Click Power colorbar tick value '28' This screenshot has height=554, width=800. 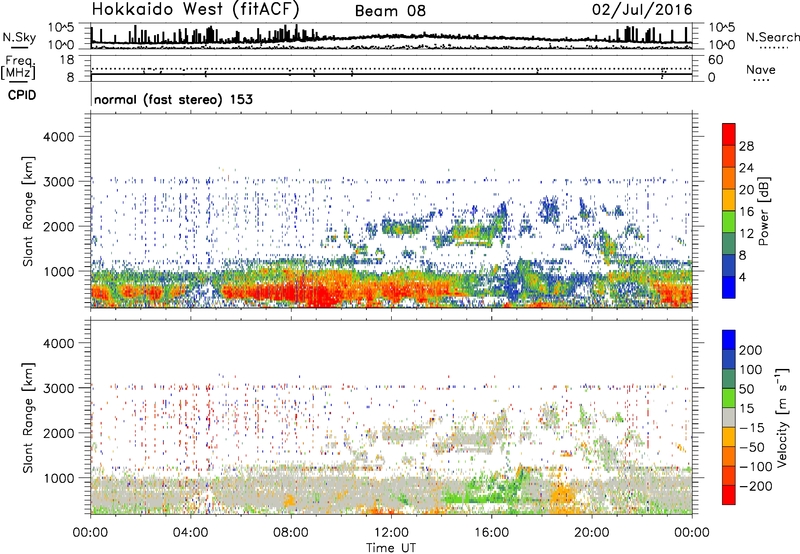tap(745, 146)
